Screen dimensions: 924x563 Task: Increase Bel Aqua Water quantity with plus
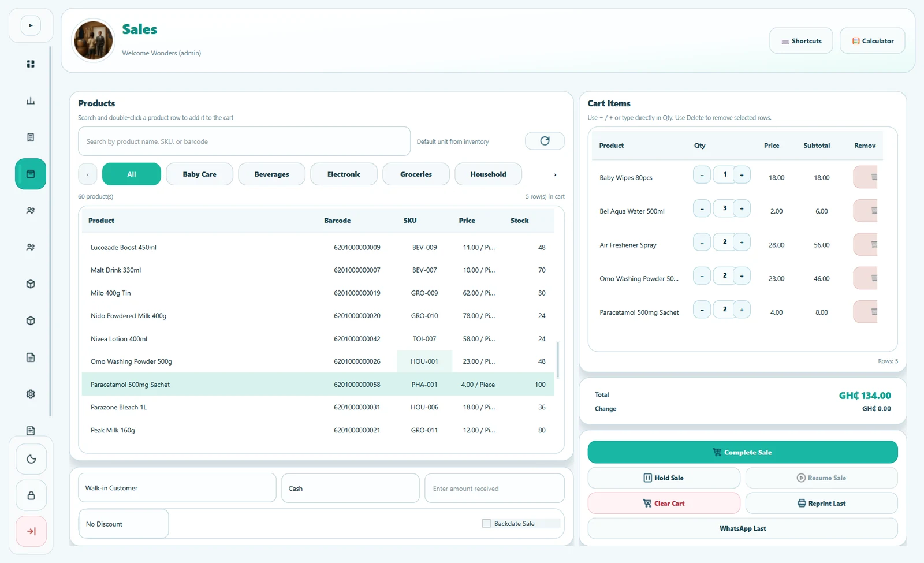(x=742, y=208)
